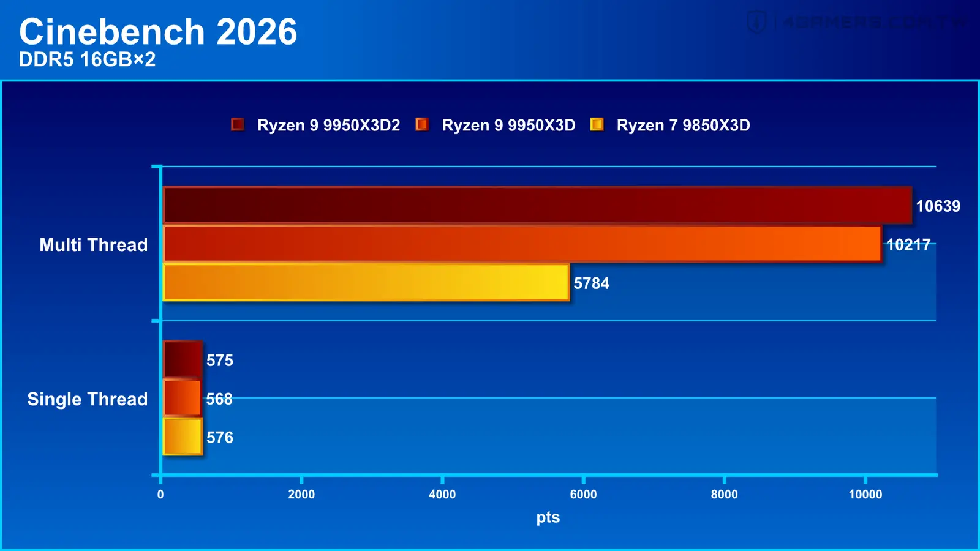Select the "pts" axis unit label
980x551 pixels.
(548, 518)
